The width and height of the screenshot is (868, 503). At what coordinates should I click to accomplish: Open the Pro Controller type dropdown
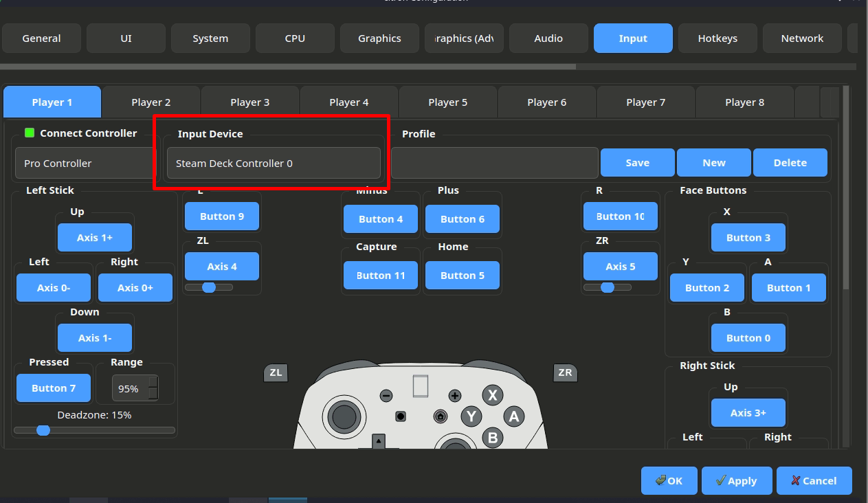pos(87,164)
